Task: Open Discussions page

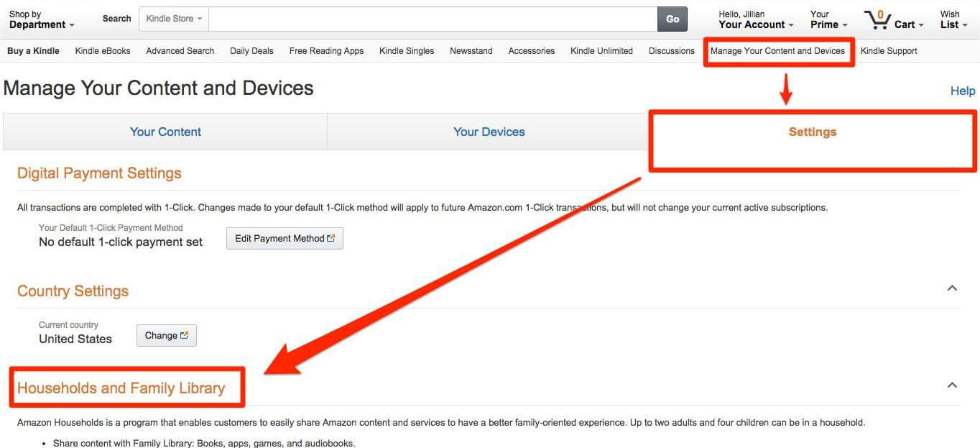Action: [672, 51]
